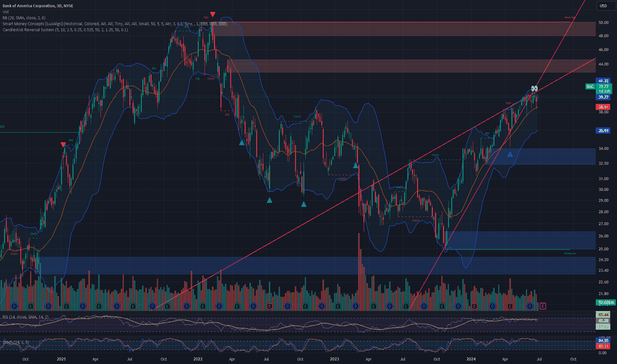Select the Smart Money Concepts [LuxAlgo] legend

[x=115, y=24]
